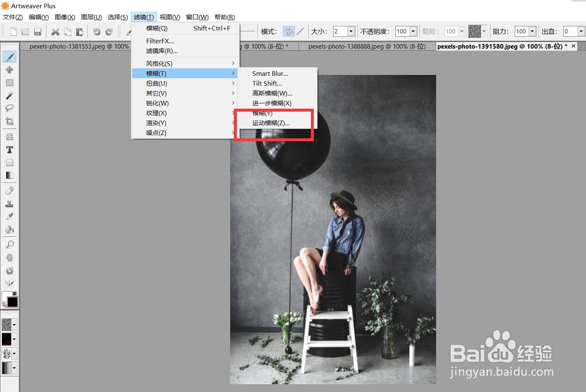The width and height of the screenshot is (586, 392).
Task: Open the 窗口(W) menu
Action: tap(197, 17)
